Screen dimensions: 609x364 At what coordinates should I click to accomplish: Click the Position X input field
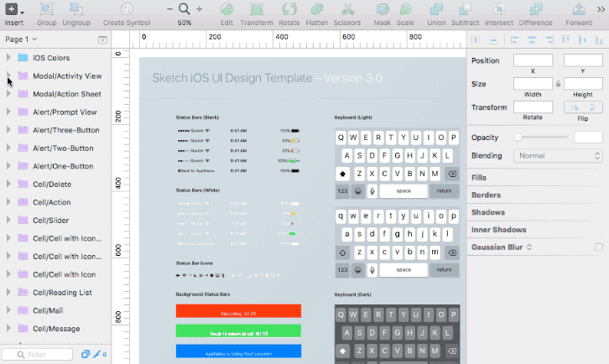click(x=533, y=60)
